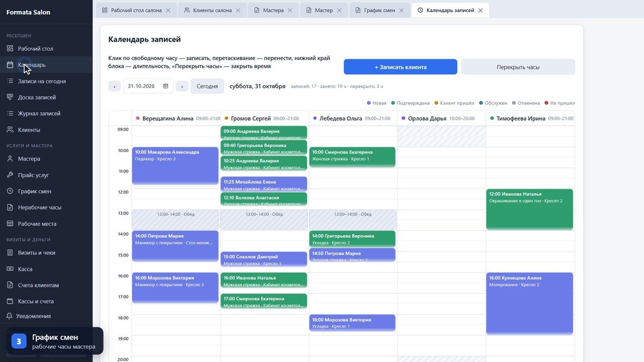Close the Календарь записей tab
Image resolution: width=644 pixels, height=362 pixels.
click(x=480, y=10)
